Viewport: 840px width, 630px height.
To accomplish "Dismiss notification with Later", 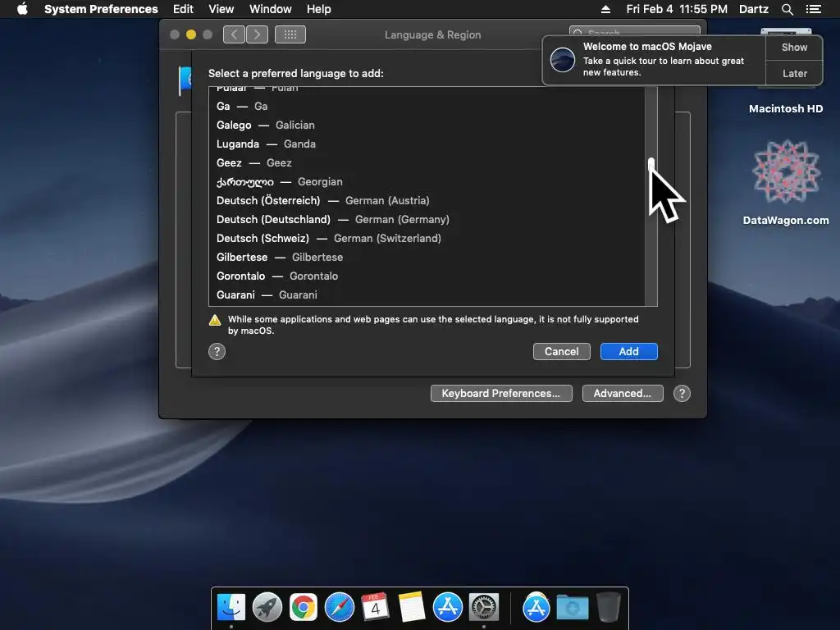I will click(794, 73).
